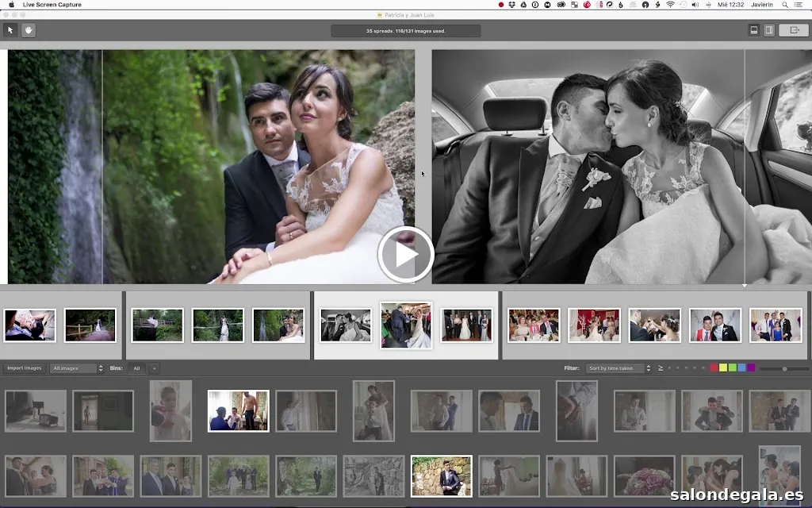The image size is (812, 508).
Task: Filter images by red color label
Action: click(714, 368)
